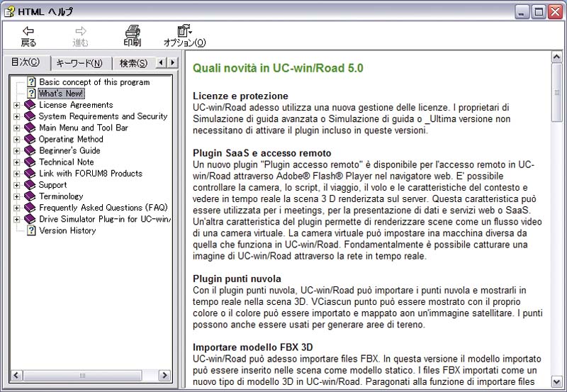Click the Technical Note book icon
This screenshot has height=392, width=567.
tap(30, 162)
